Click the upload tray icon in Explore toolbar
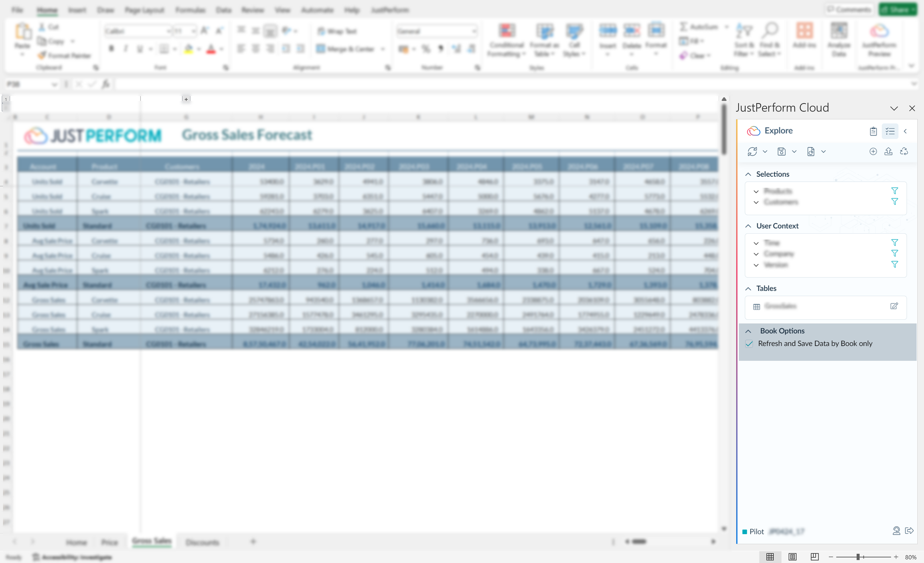 click(x=888, y=151)
